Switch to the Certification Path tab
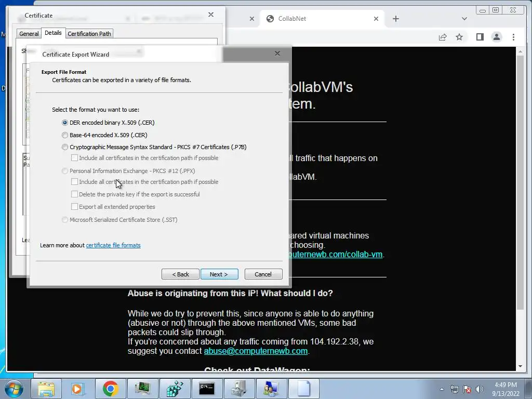The image size is (532, 399). (x=89, y=34)
